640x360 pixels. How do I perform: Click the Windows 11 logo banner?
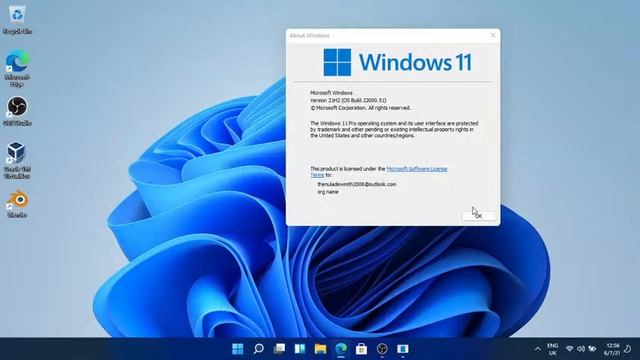[398, 62]
